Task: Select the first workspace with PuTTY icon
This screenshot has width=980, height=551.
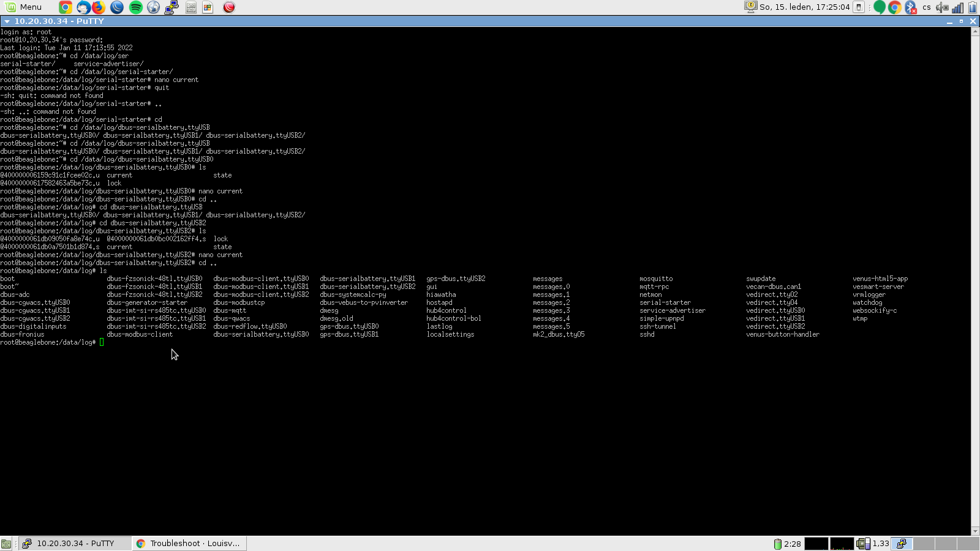Action: click(x=902, y=544)
